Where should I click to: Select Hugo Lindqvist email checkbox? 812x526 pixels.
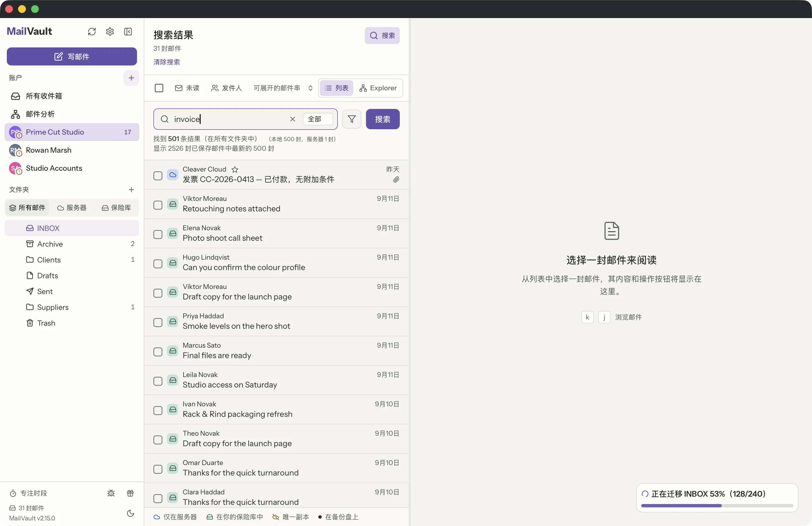(x=158, y=264)
